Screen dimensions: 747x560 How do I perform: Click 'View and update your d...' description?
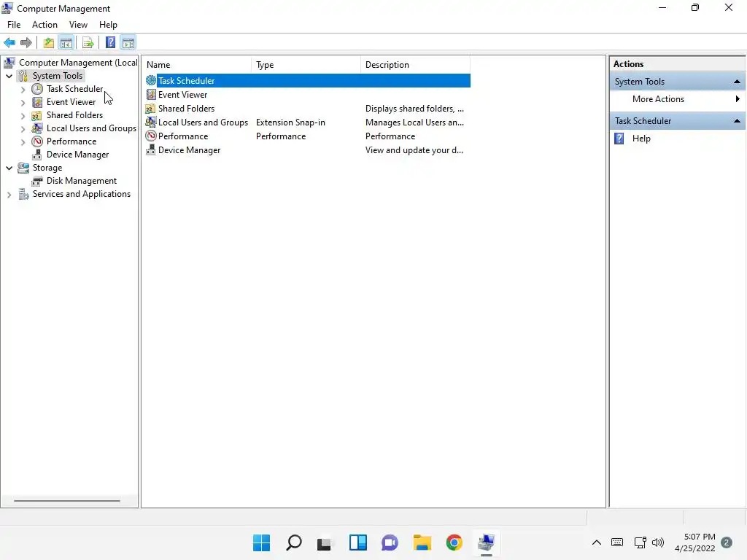414,150
